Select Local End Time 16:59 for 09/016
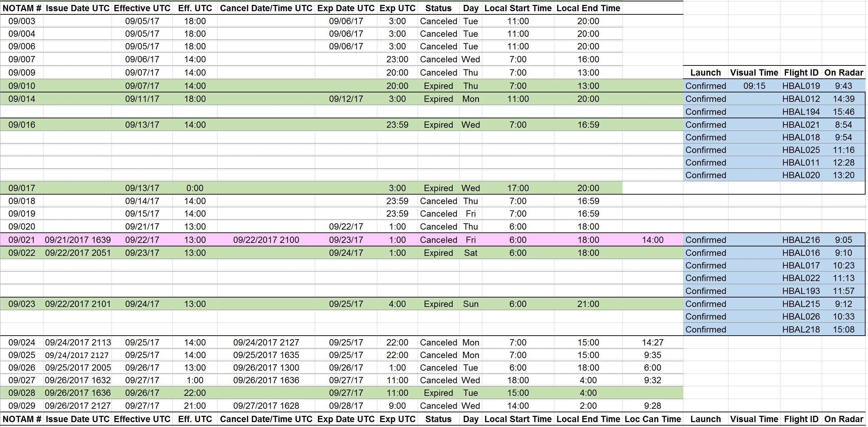Viewport: 868px width, 427px height. tap(588, 125)
